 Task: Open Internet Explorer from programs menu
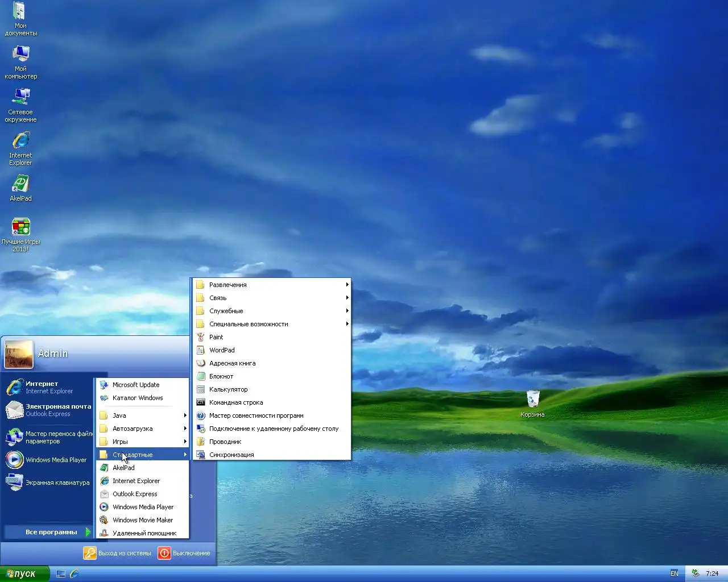(142, 481)
